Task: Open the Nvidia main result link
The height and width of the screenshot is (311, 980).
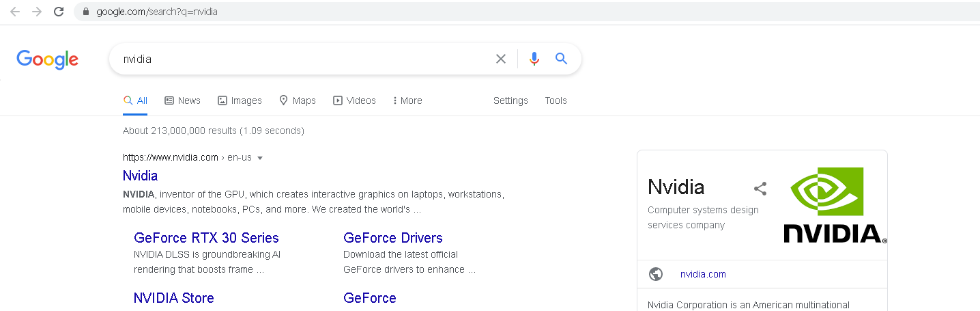Action: point(140,176)
